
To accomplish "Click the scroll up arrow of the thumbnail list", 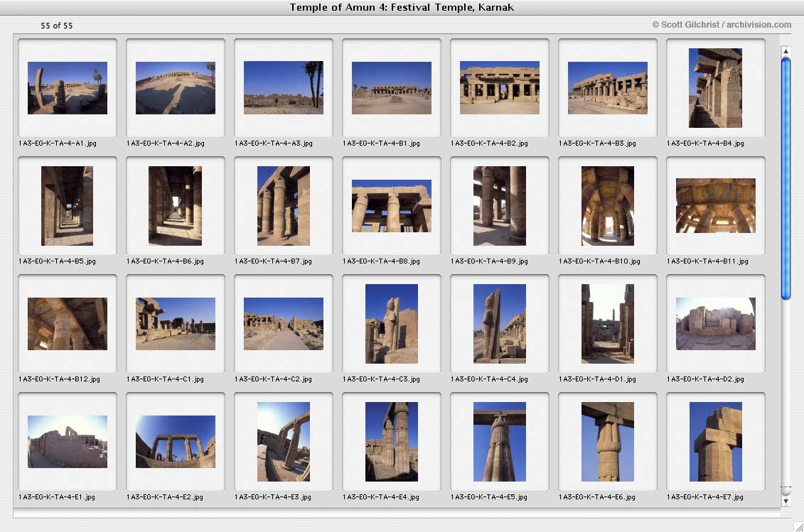I will [786, 51].
